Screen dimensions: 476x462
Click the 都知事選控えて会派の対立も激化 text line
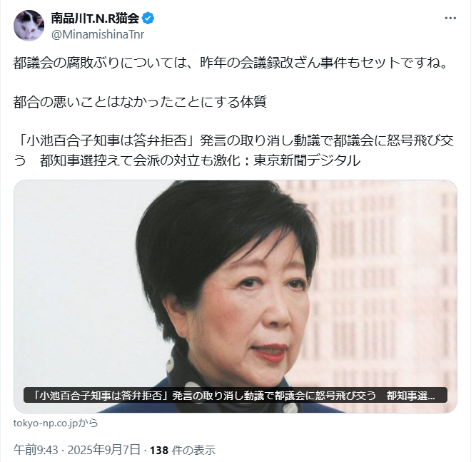pos(143,160)
